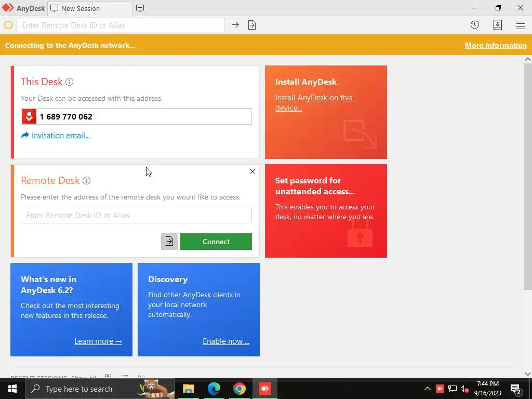Focus the Remote Desk ID input in panel
The width and height of the screenshot is (532, 399).
pos(137,215)
